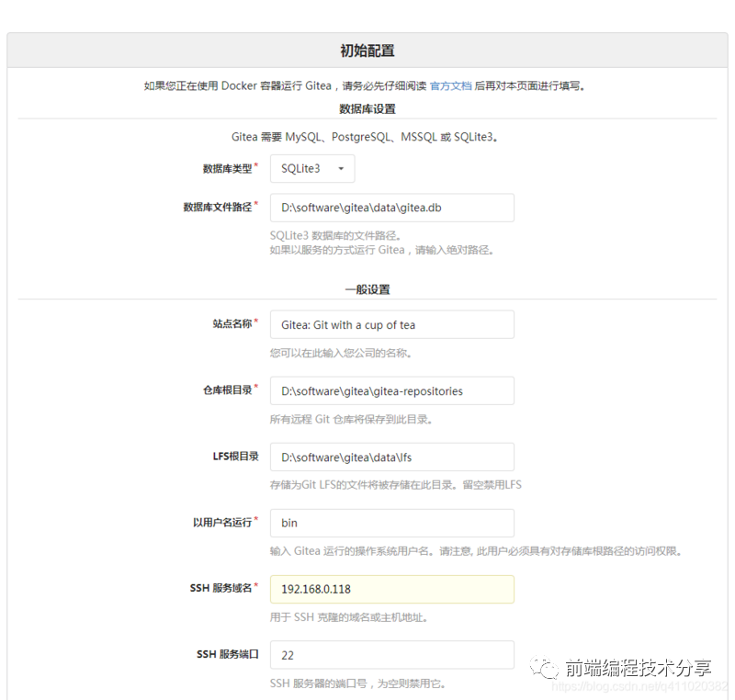The height and width of the screenshot is (700, 735).
Task: Change the 以用户名运行 field containing bin
Action: (x=392, y=523)
